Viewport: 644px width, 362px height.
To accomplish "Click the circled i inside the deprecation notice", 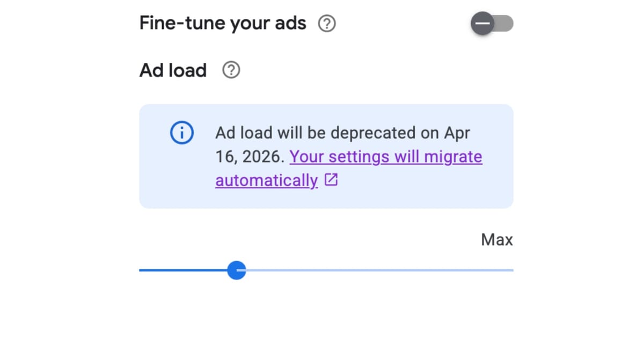I will [181, 132].
